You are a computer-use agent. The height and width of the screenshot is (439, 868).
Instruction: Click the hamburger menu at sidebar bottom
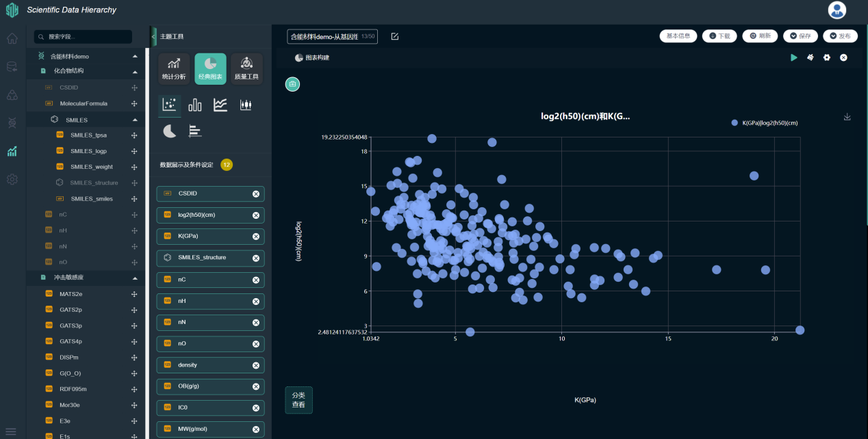11,431
